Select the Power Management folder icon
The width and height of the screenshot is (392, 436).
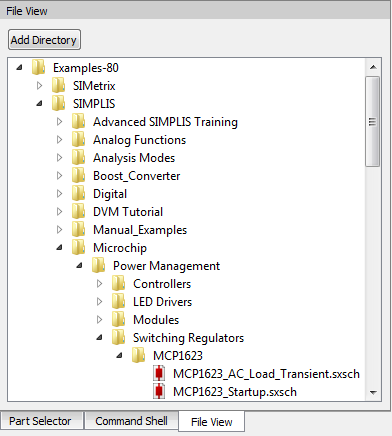point(98,265)
